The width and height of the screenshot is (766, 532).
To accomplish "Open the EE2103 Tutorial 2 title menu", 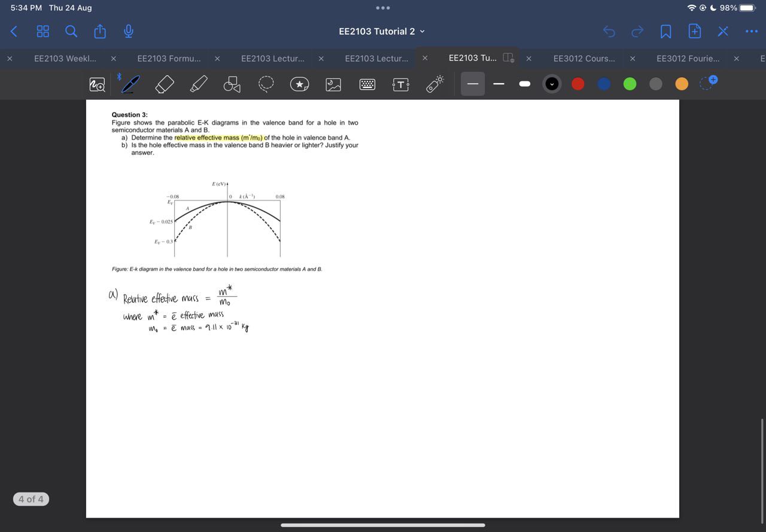I will [382, 31].
